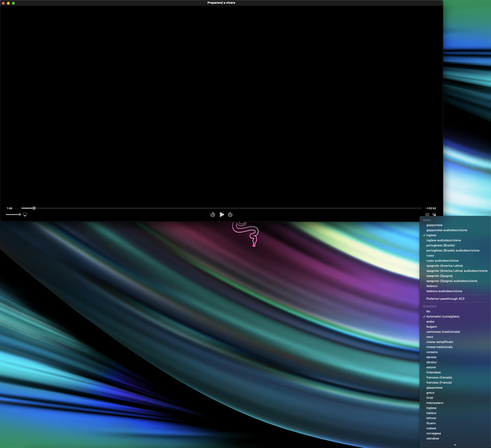
Task: Click the playback progress scrubber handle
Action: [34, 208]
